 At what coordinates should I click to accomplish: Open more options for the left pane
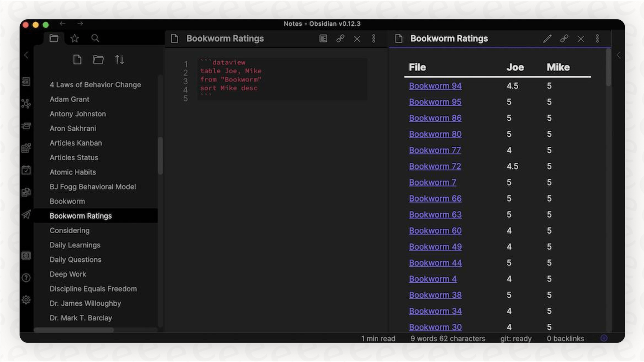[373, 38]
